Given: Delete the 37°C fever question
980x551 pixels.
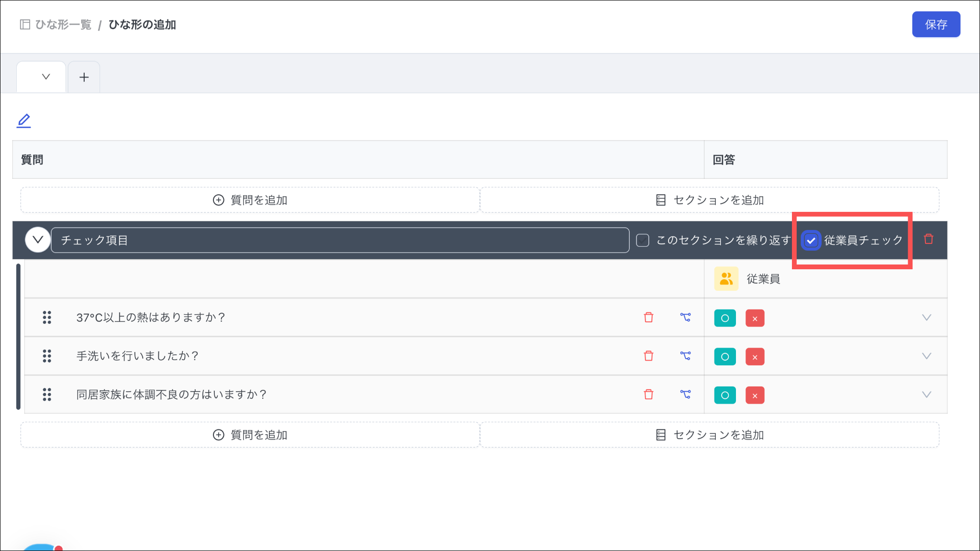Looking at the screenshot, I should pos(648,318).
